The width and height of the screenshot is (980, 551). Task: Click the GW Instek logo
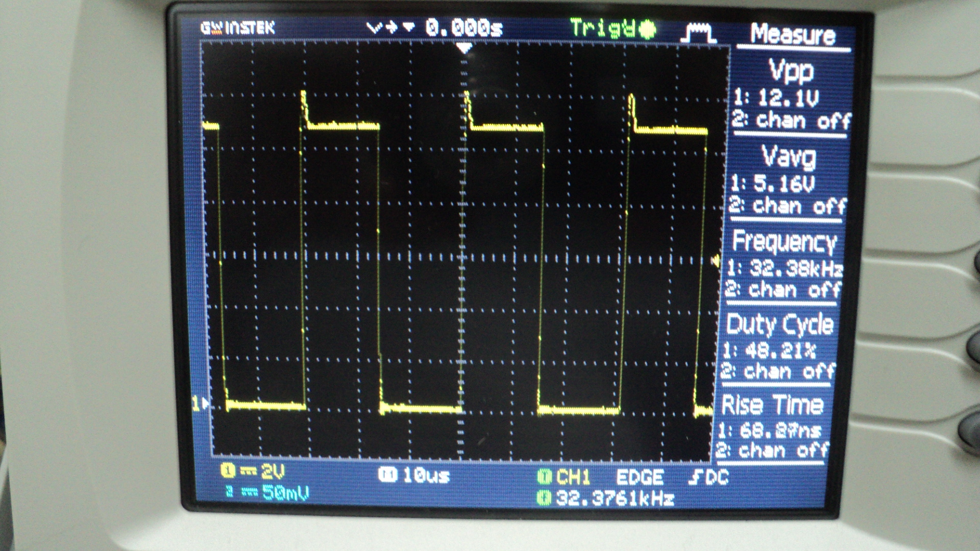[238, 28]
